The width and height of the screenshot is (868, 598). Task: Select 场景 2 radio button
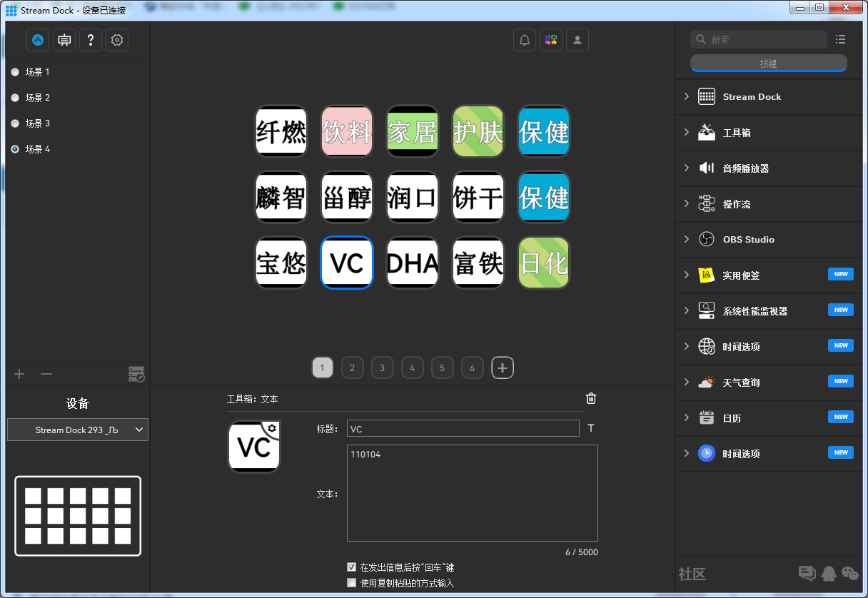(x=15, y=98)
